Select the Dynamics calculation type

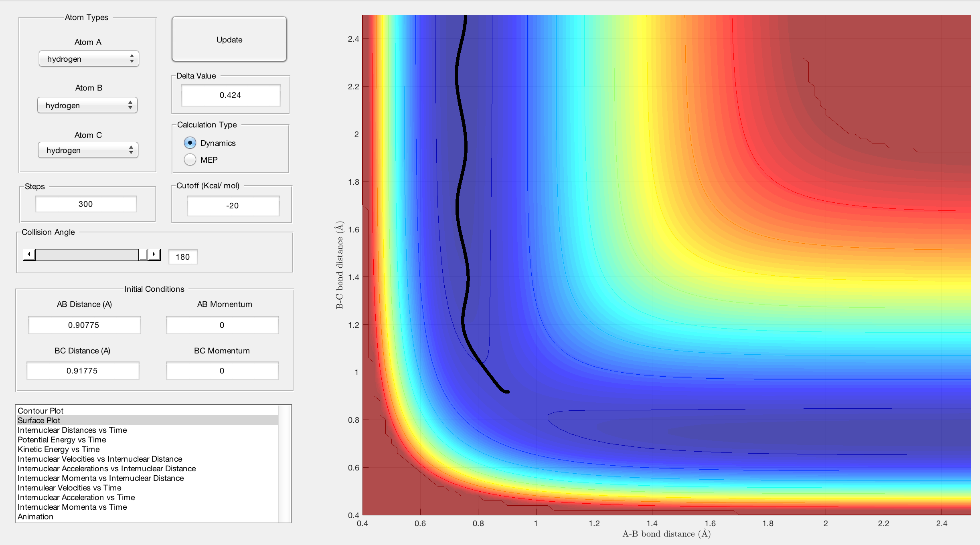click(x=190, y=143)
